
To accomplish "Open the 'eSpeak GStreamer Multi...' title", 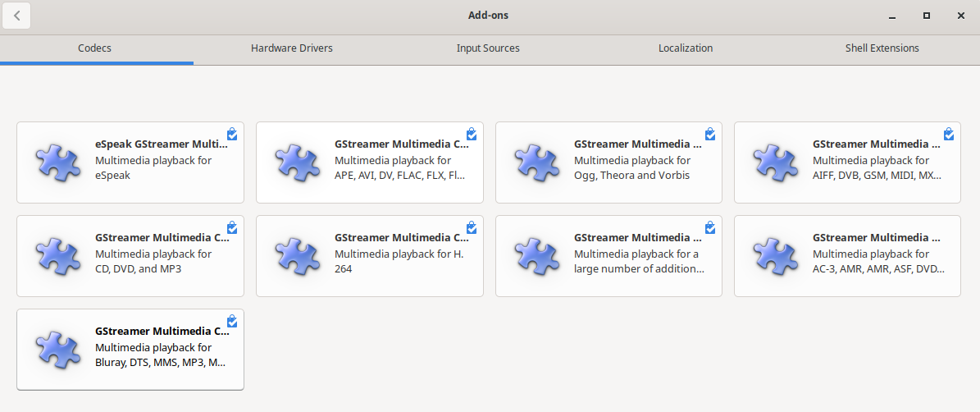I will pyautogui.click(x=162, y=144).
